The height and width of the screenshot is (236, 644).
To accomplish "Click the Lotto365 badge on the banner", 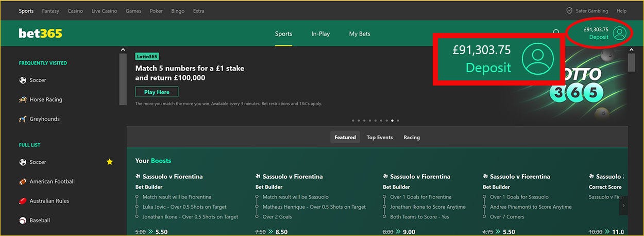I will (x=147, y=56).
